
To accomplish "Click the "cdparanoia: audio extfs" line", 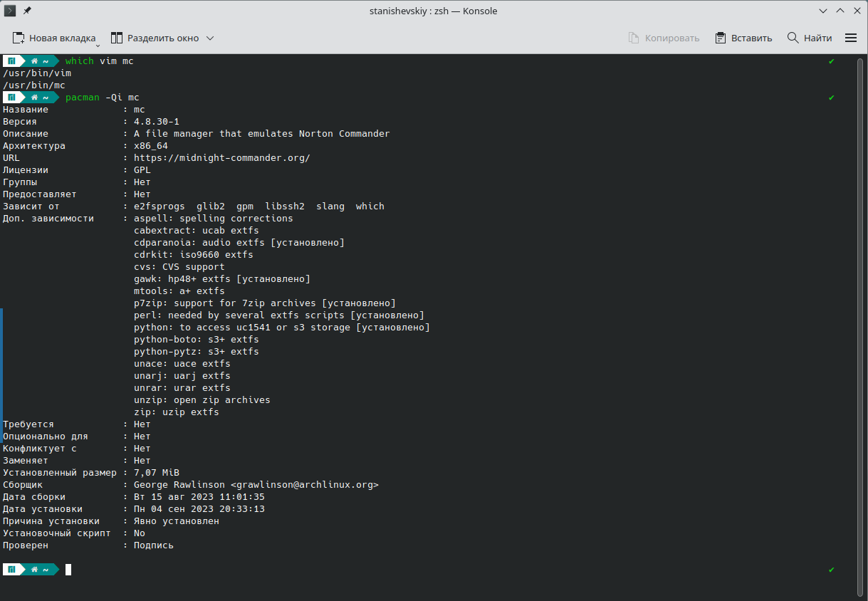I will 239,243.
